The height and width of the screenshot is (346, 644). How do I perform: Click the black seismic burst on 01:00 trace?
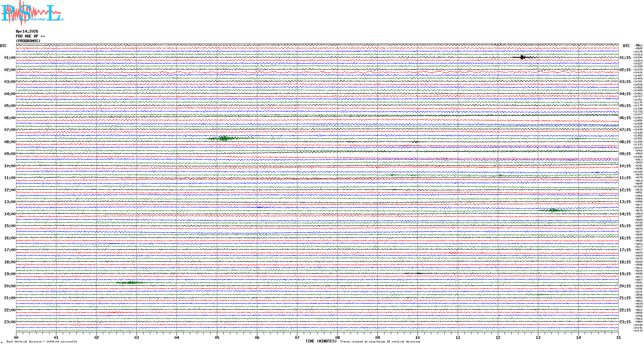pyautogui.click(x=523, y=57)
